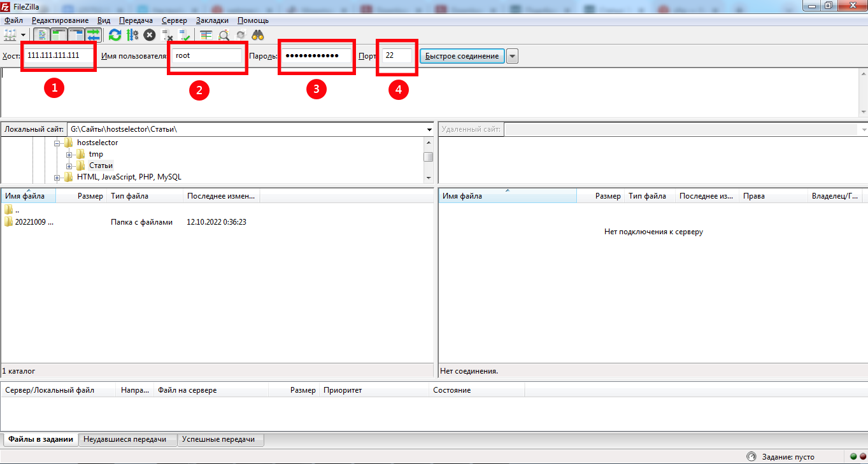Click the FileZilla title bar logo icon

coord(6,6)
